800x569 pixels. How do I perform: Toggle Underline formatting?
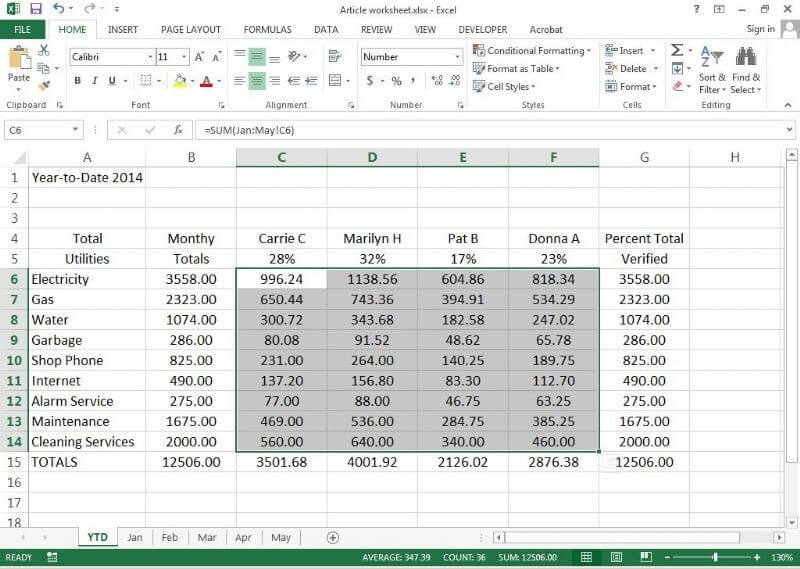coord(111,81)
